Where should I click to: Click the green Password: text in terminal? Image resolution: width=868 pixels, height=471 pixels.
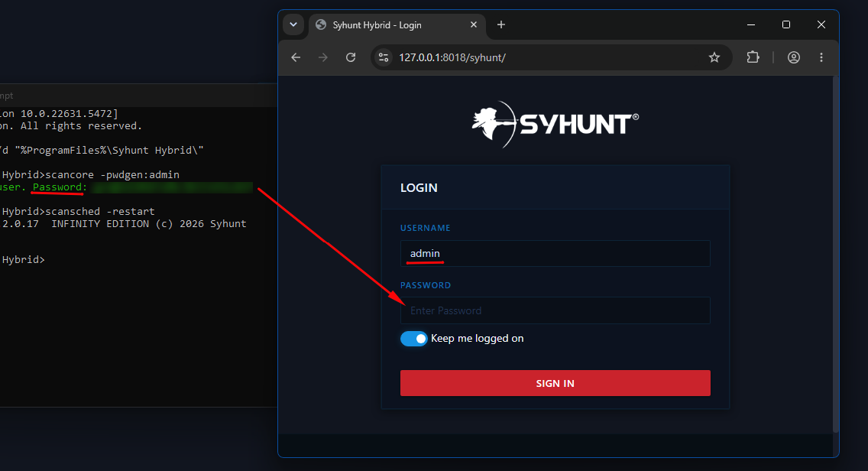pos(60,187)
